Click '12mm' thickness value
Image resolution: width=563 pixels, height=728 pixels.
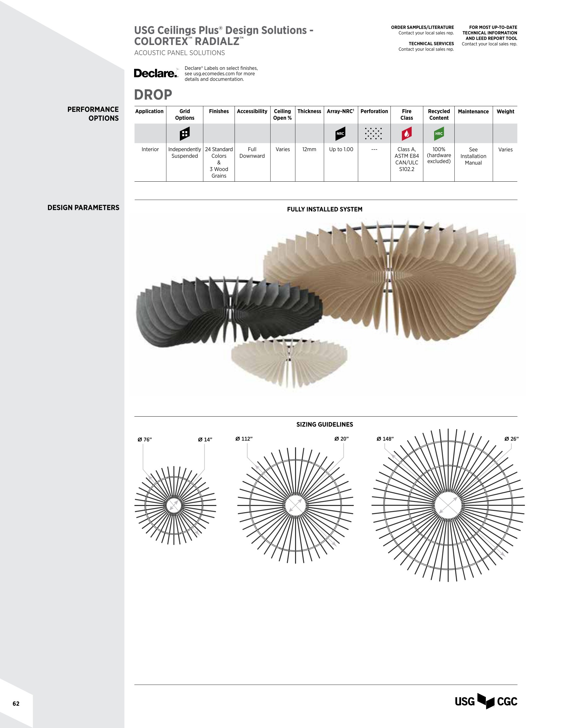coord(309,149)
